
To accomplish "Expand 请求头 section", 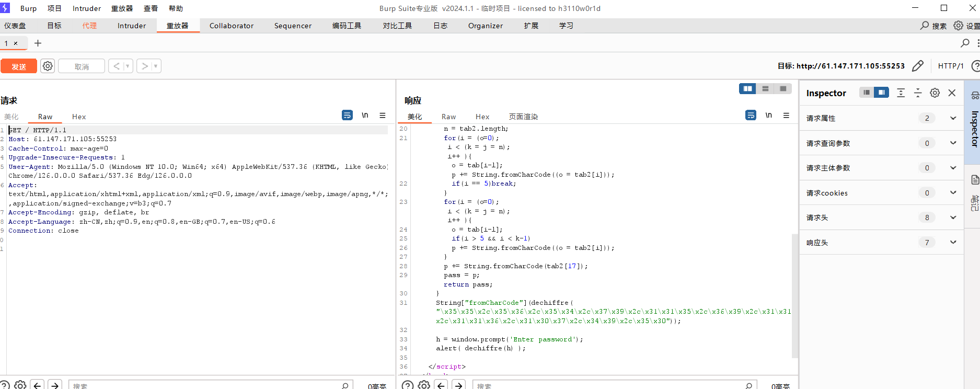I will [881, 218].
